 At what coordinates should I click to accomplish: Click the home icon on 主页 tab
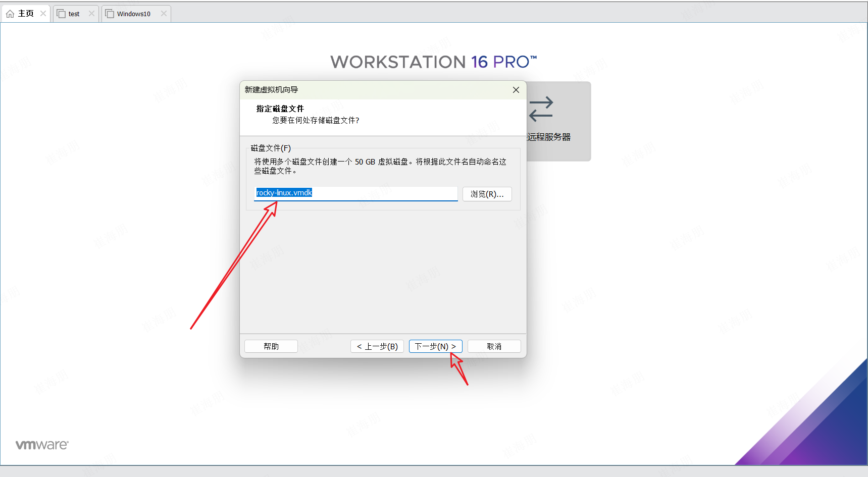[x=10, y=14]
